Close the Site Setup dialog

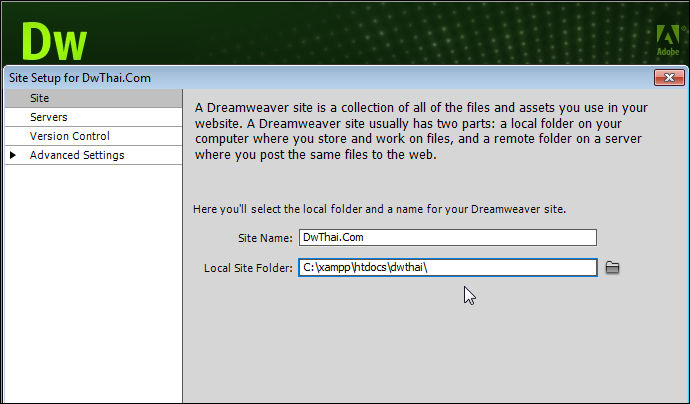(x=669, y=78)
